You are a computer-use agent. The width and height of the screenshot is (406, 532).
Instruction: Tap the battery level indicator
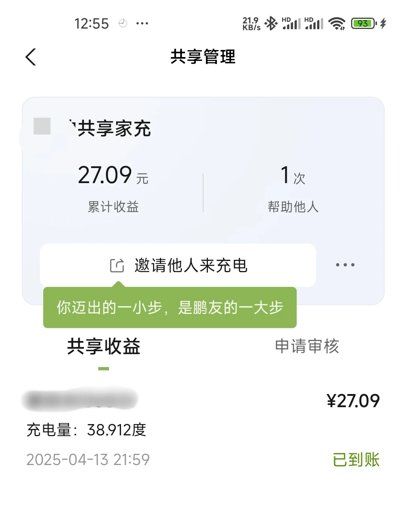point(364,23)
